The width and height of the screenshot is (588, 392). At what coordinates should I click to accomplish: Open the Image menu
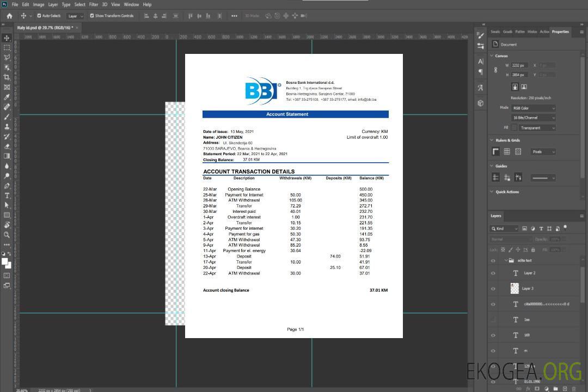pos(39,4)
